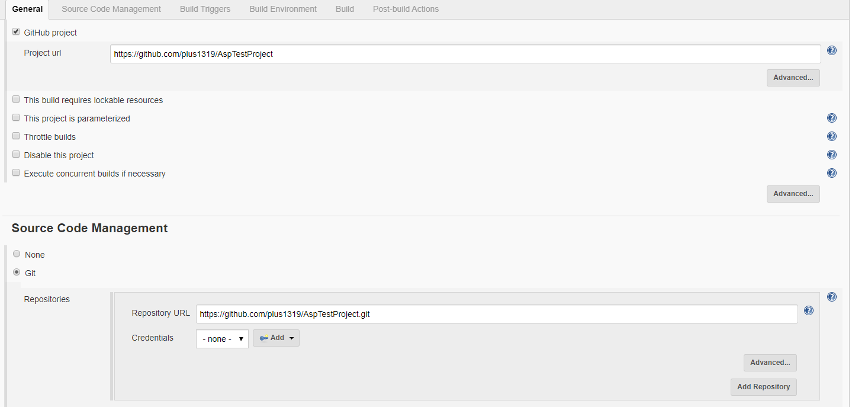Switch to the General tab
868x407 pixels.
point(27,9)
